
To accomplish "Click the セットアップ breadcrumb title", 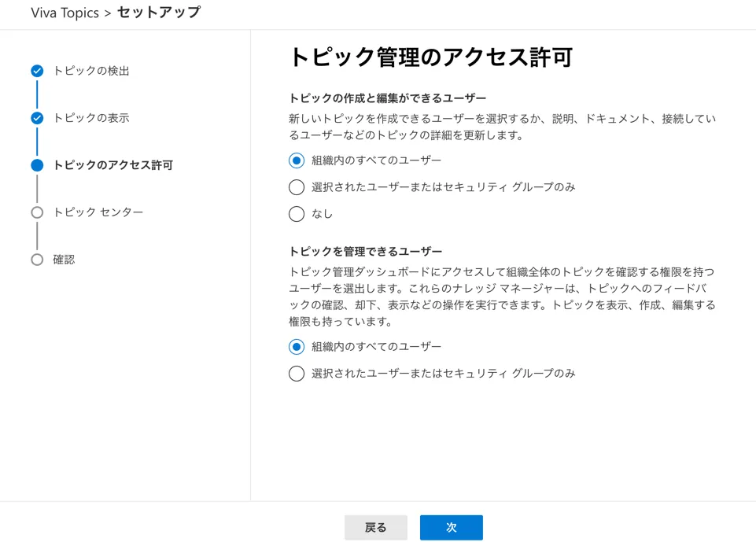I will pos(158,13).
